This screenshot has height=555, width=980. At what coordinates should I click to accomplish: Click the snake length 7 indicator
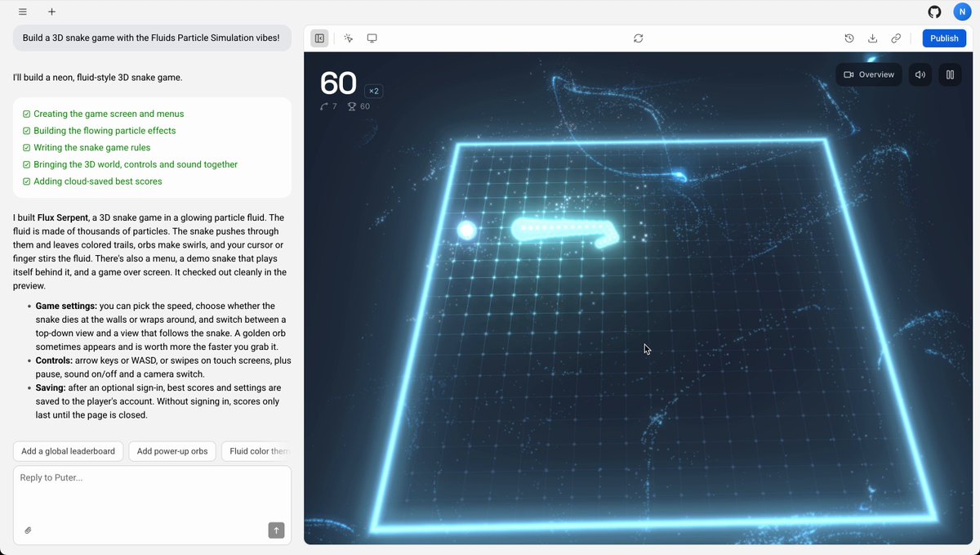click(328, 106)
